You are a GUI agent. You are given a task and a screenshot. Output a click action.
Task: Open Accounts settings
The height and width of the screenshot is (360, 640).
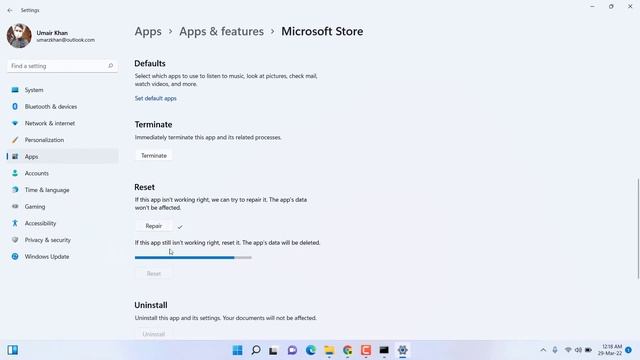(x=62, y=173)
